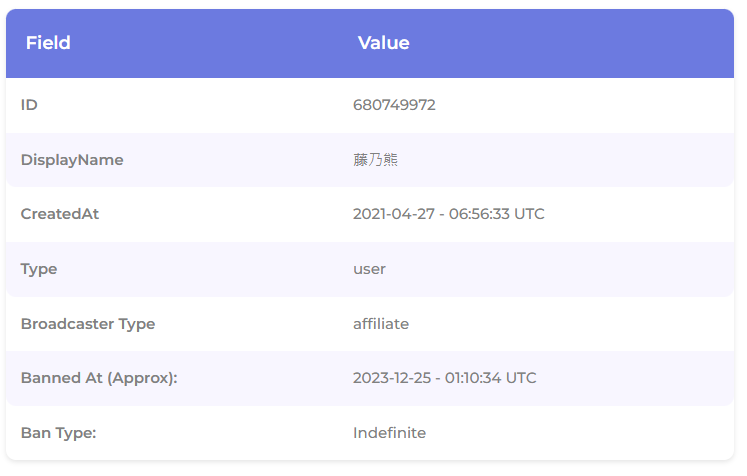The height and width of the screenshot is (476, 747).
Task: Select the Ban Type label
Action: click(x=58, y=433)
